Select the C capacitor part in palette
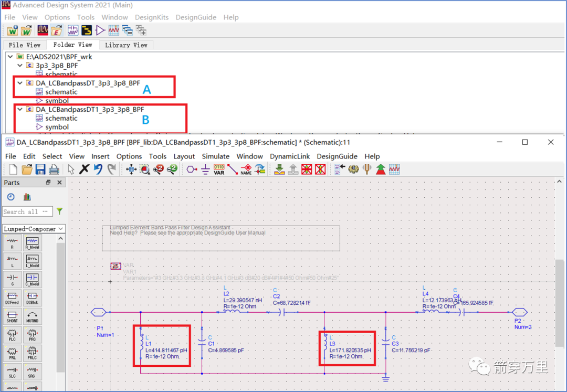The width and height of the screenshot is (567, 392). [x=12, y=279]
